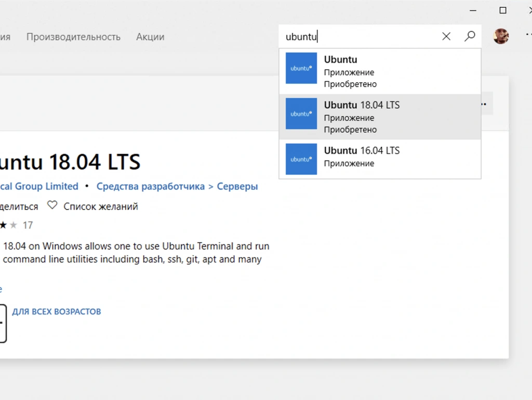
Task: Click the Ubuntu suggestion thumbnail icon
Action: (301, 68)
